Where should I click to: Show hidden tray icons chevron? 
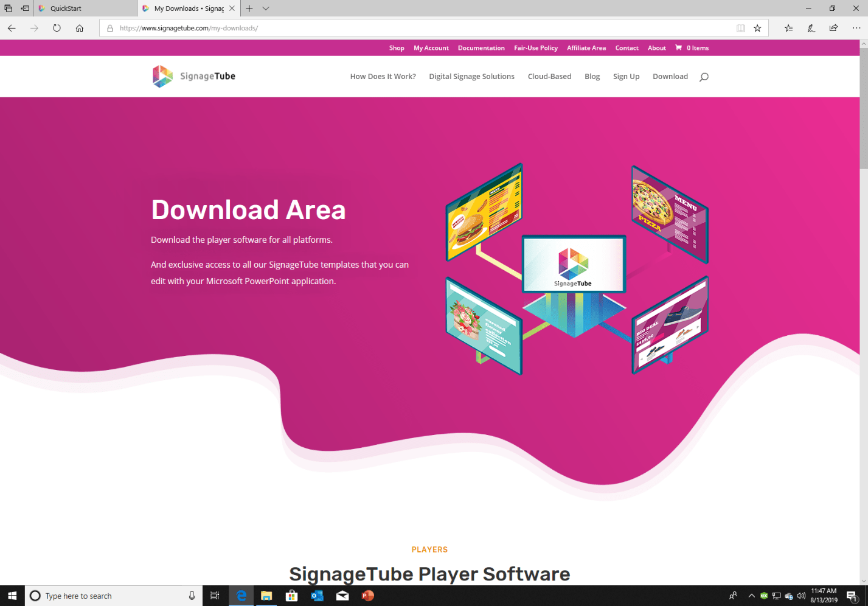pyautogui.click(x=751, y=596)
